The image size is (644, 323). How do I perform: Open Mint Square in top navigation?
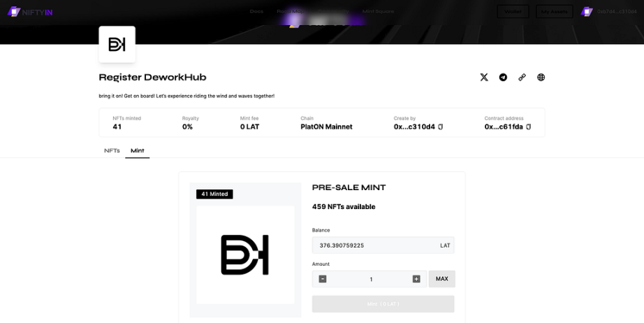[379, 11]
